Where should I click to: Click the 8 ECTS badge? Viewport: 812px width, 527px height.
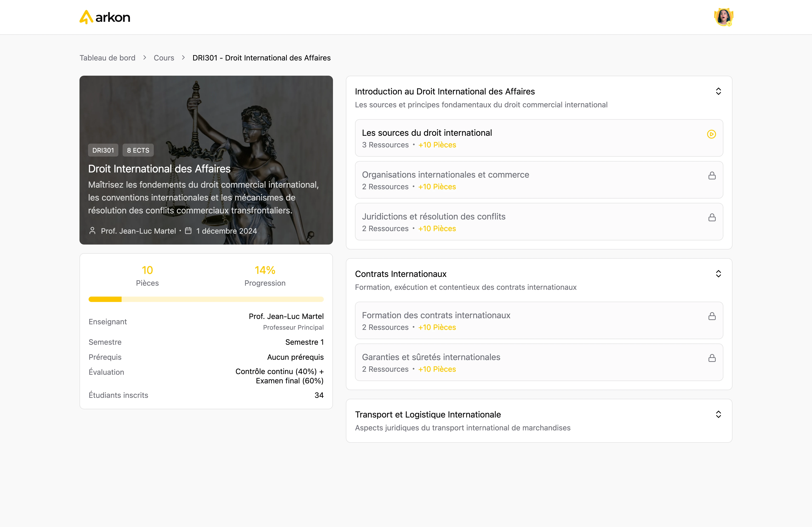pos(138,150)
